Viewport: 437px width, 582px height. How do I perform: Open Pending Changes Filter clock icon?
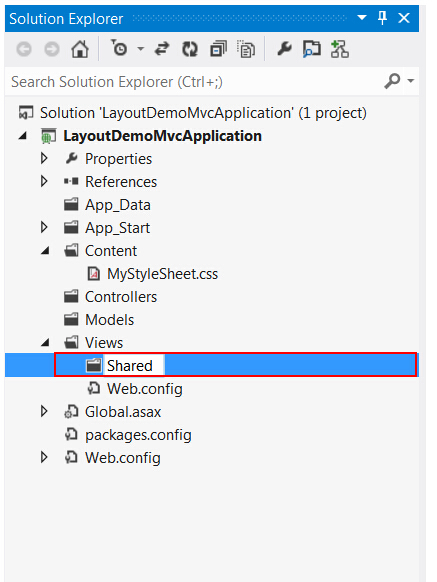tap(119, 48)
